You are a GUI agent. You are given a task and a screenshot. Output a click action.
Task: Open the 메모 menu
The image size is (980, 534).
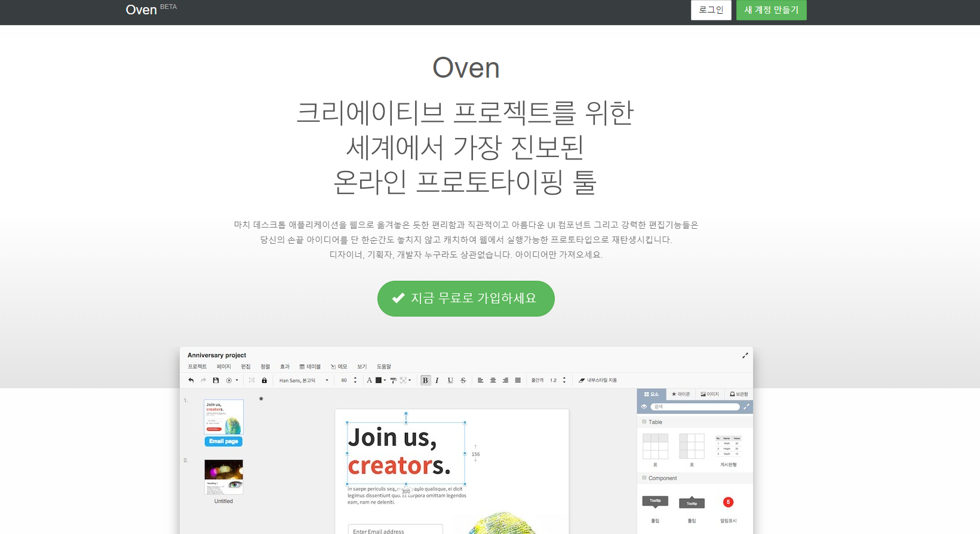coord(339,367)
